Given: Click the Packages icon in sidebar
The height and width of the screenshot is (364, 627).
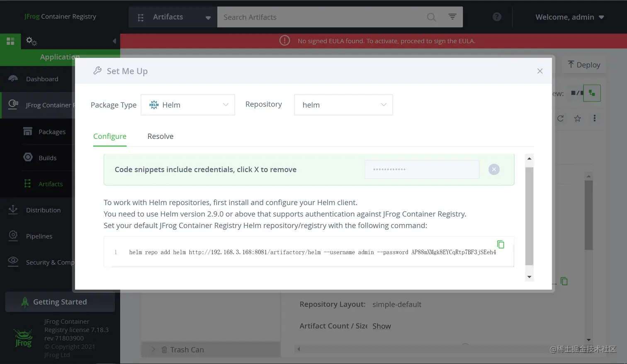Looking at the screenshot, I should [x=28, y=131].
